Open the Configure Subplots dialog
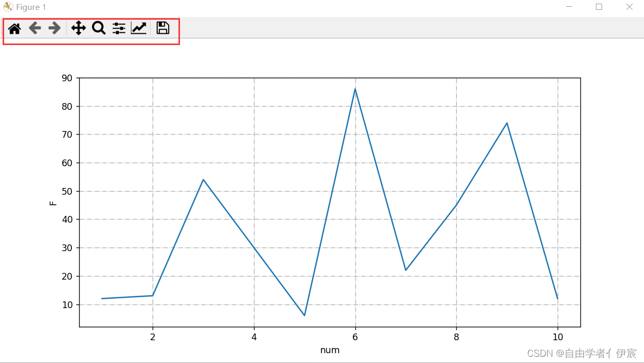Viewport: 644px width, 363px height. (118, 28)
